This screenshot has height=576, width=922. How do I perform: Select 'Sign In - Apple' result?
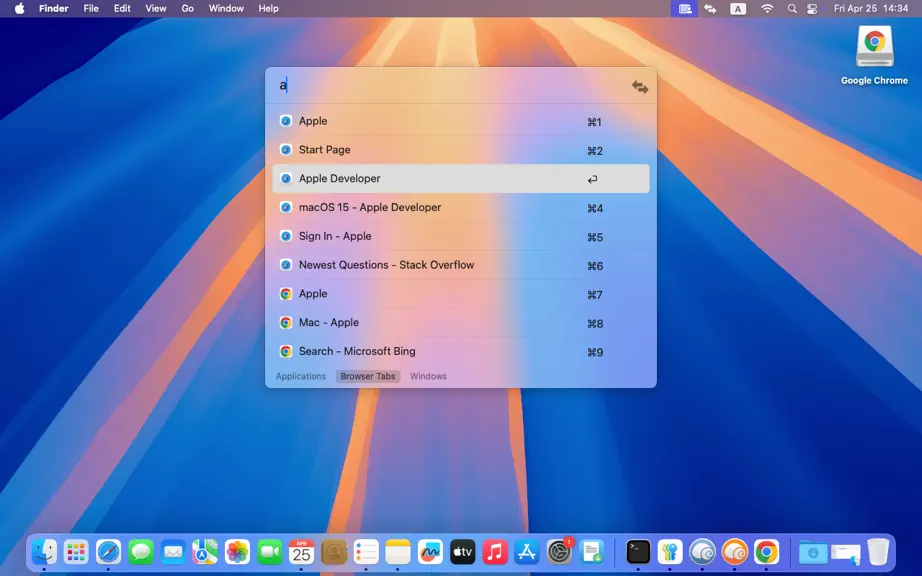tap(461, 236)
